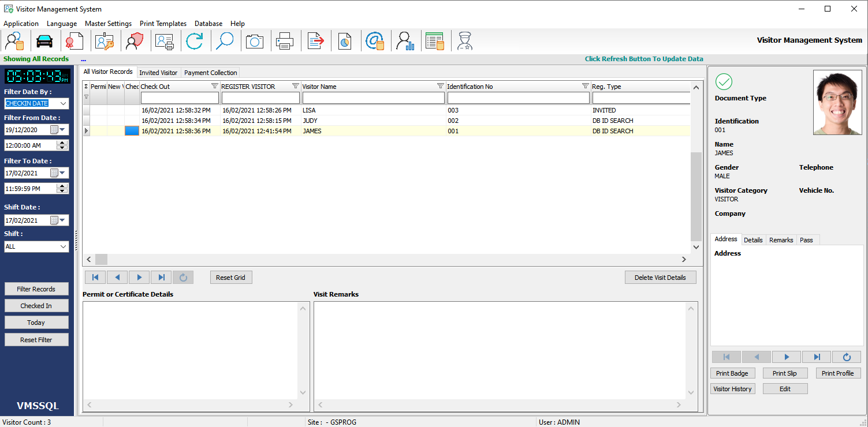
Task: Open the Master Settings menu
Action: (108, 24)
